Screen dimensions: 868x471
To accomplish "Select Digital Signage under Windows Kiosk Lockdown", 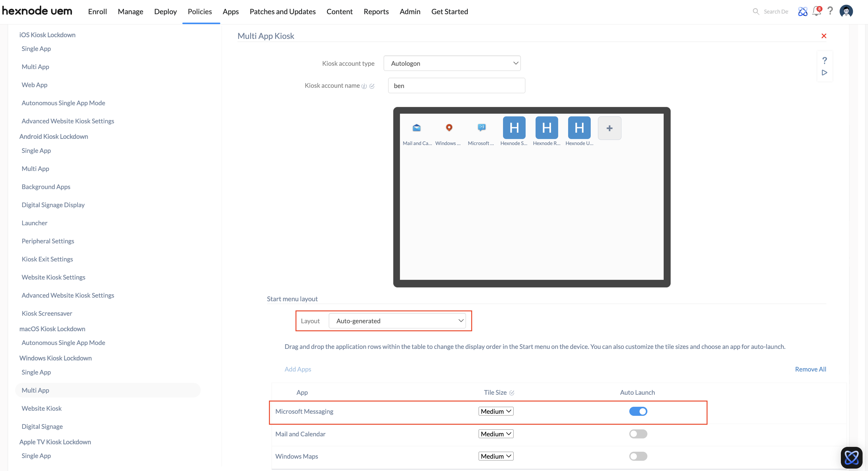I will coord(42,427).
